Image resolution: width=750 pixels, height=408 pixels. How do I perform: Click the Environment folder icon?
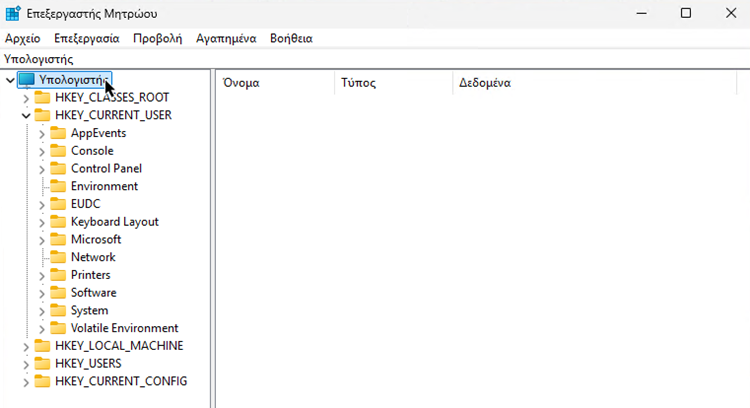pos(58,186)
